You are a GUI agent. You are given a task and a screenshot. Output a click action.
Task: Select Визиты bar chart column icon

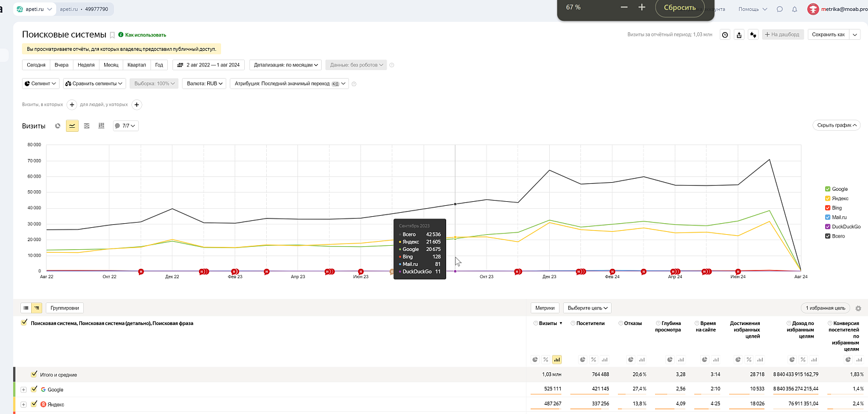(557, 360)
